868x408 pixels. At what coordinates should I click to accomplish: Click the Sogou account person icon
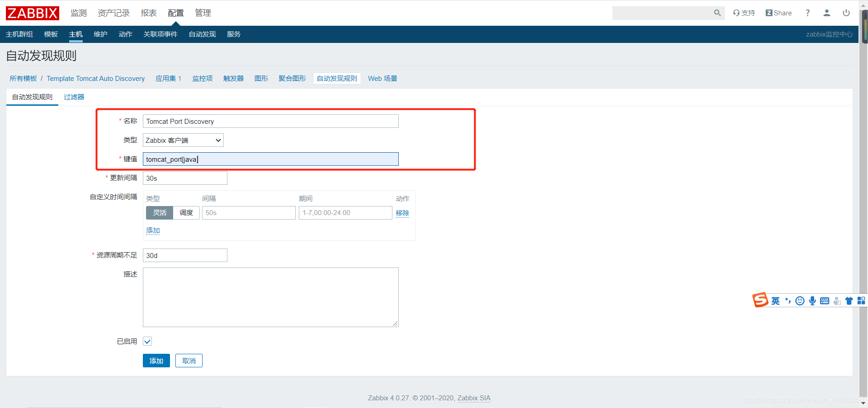point(837,301)
